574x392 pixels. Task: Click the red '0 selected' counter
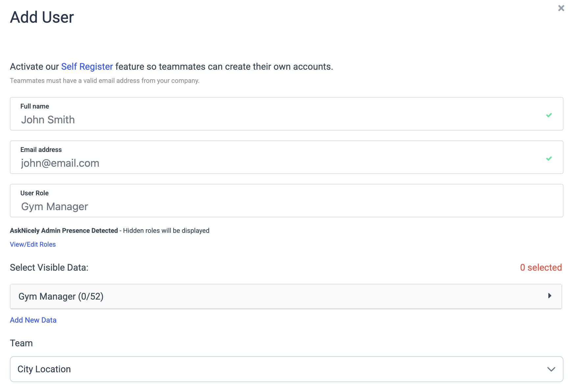[x=540, y=267]
